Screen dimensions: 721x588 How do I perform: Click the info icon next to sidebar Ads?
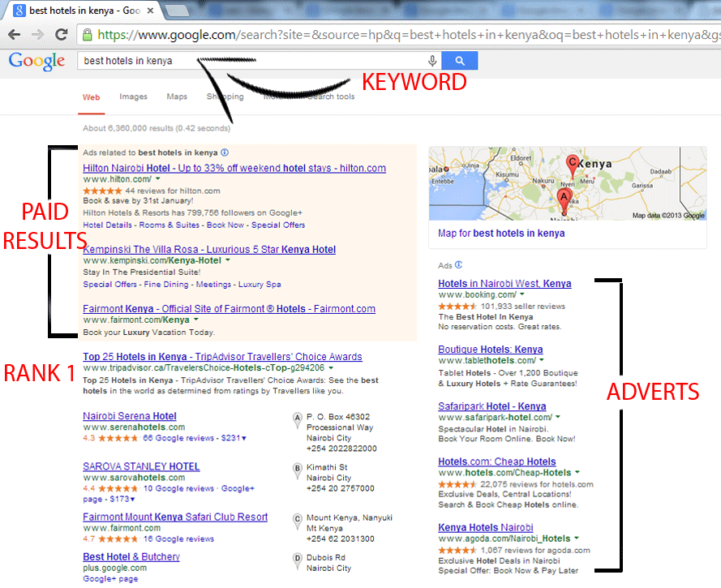458,265
